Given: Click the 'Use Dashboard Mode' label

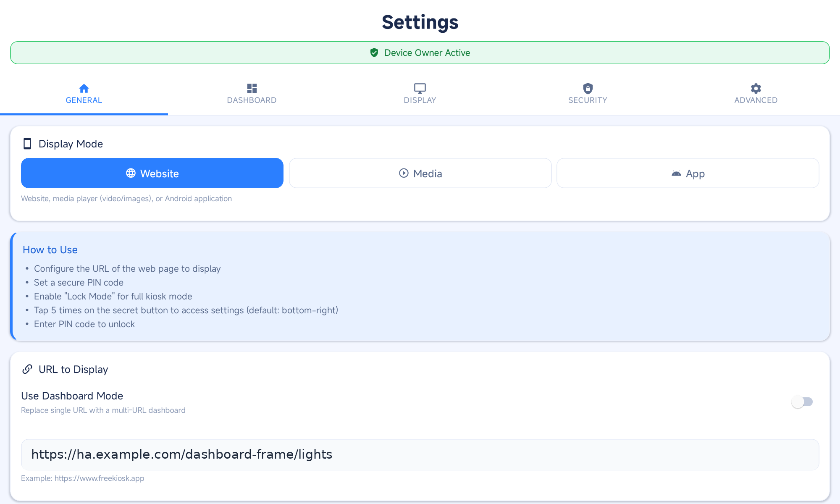Looking at the screenshot, I should pyautogui.click(x=72, y=396).
